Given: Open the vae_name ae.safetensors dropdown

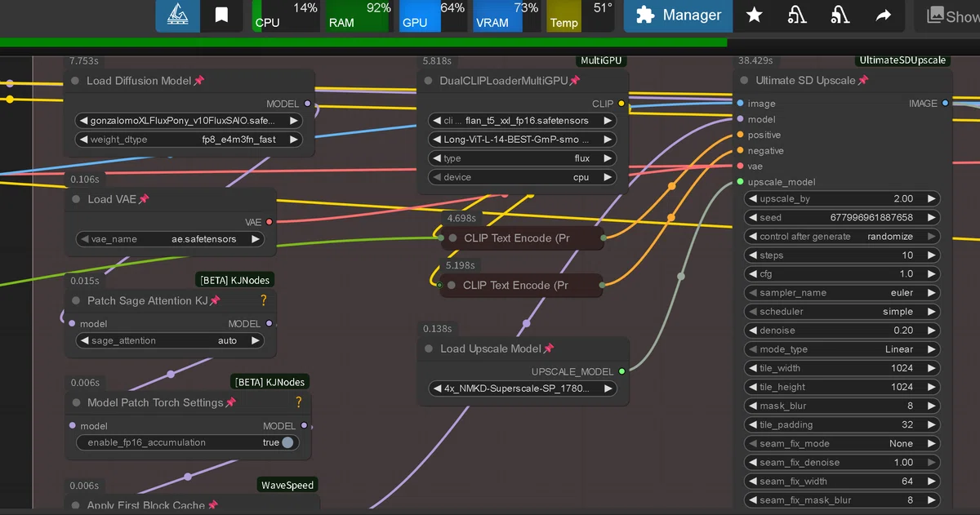Looking at the screenshot, I should point(170,239).
